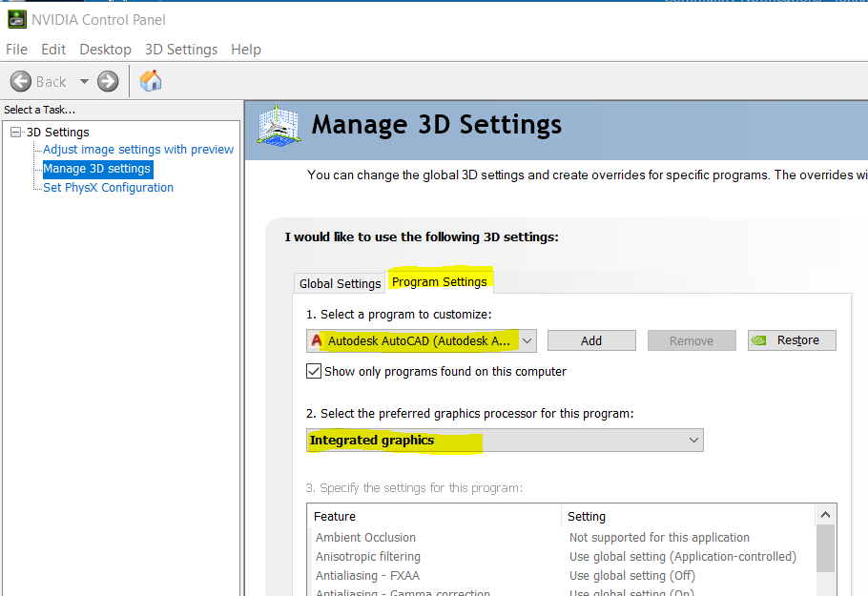Viewport: 868px width, 596px height.
Task: Select Set PhysX Configuration in the tree
Action: click(x=108, y=188)
